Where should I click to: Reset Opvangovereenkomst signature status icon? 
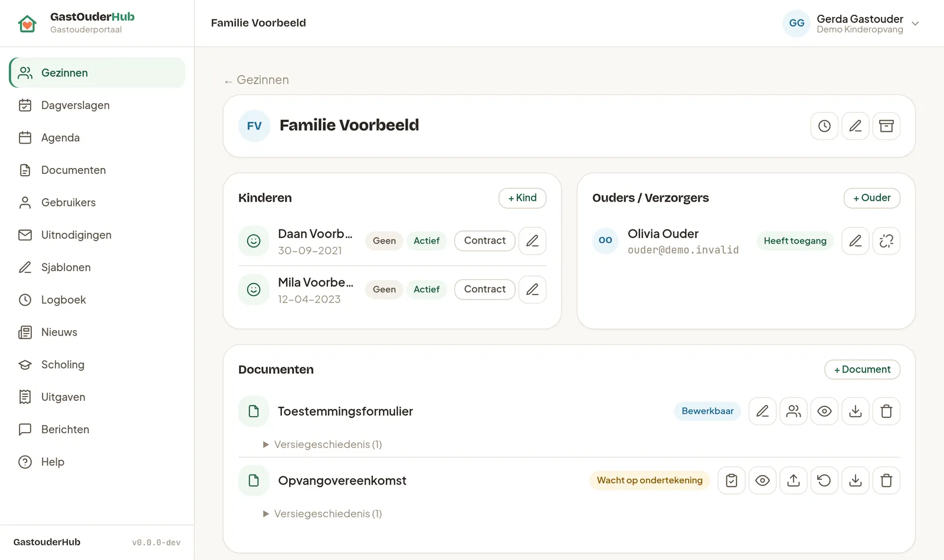coord(824,480)
